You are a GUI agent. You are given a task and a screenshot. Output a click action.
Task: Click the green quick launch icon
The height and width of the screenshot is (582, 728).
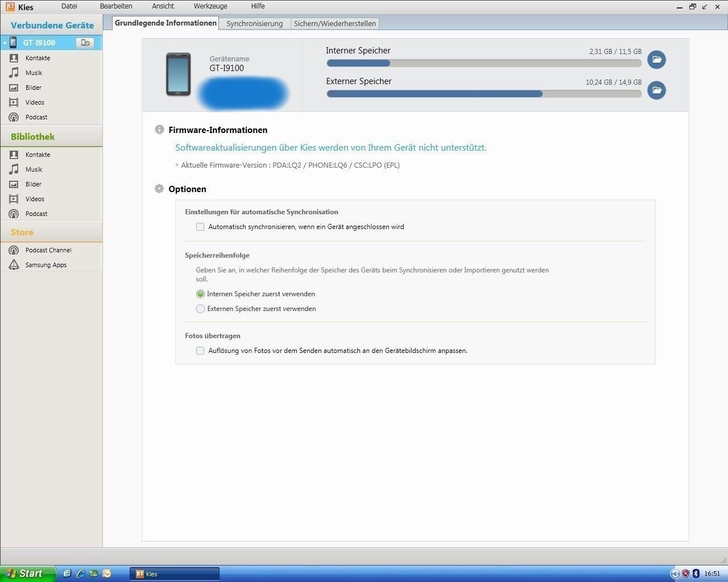point(93,573)
